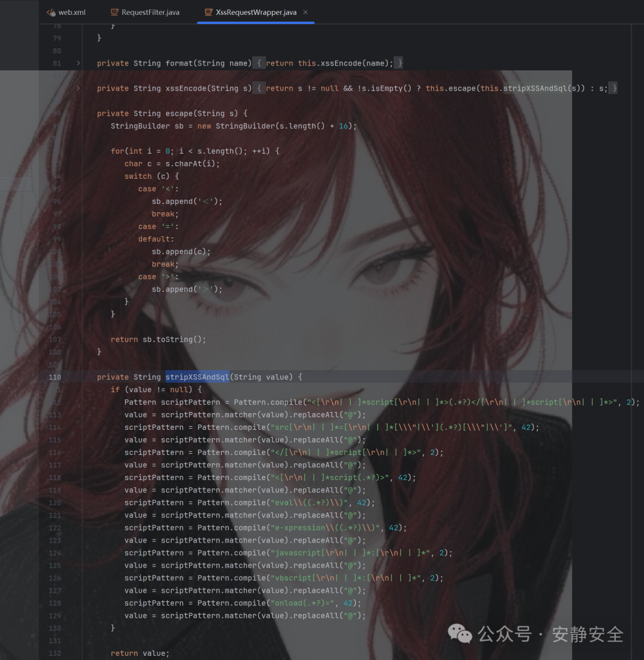Close the XssRequestWrapper.java tab
This screenshot has width=644, height=660.
point(305,11)
